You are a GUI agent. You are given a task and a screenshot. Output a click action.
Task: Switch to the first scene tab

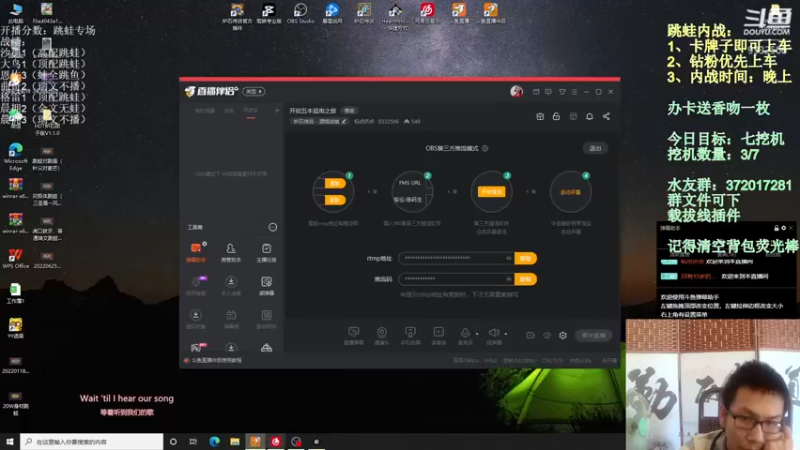point(205,110)
